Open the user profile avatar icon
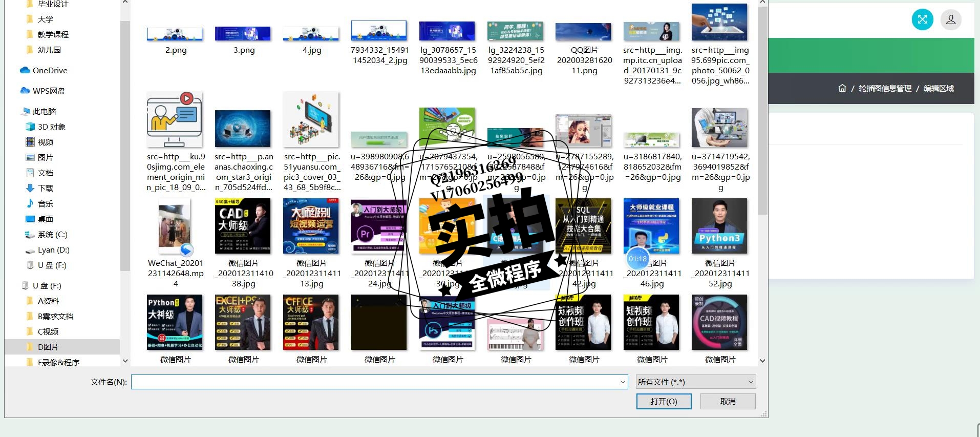The width and height of the screenshot is (980, 437). tap(951, 19)
